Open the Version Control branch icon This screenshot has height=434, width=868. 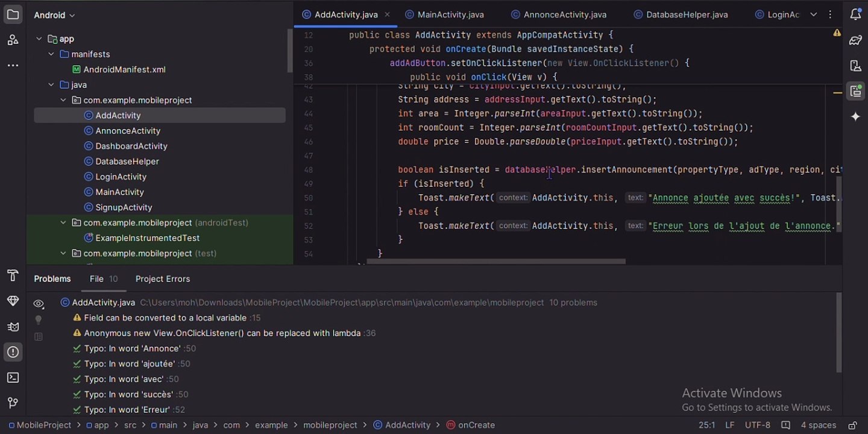pos(13,403)
